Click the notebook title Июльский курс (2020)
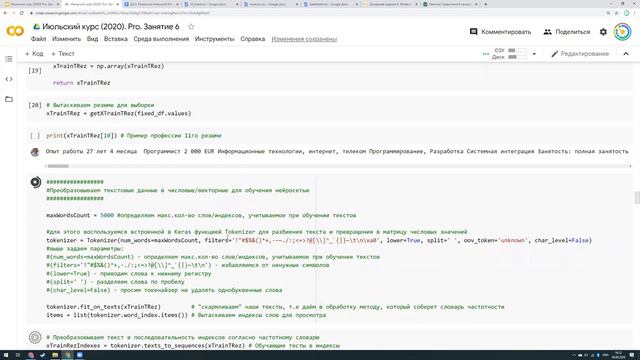 [111, 27]
